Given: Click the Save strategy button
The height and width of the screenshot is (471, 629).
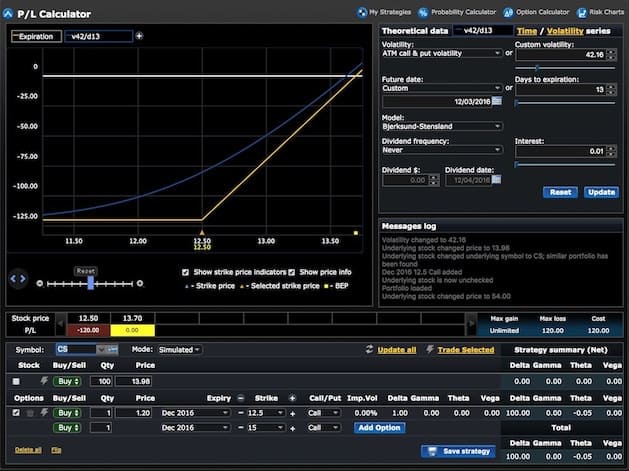Looking at the screenshot, I should (x=457, y=451).
